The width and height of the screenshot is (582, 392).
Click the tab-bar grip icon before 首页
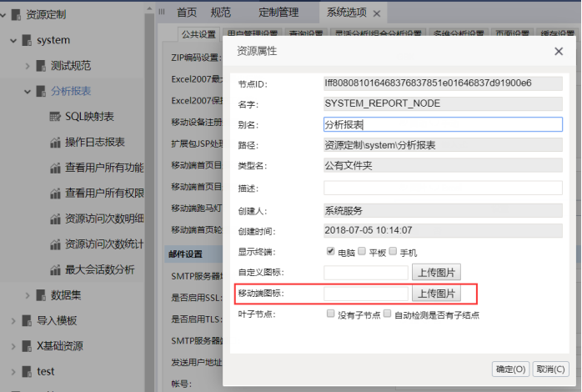pos(162,12)
